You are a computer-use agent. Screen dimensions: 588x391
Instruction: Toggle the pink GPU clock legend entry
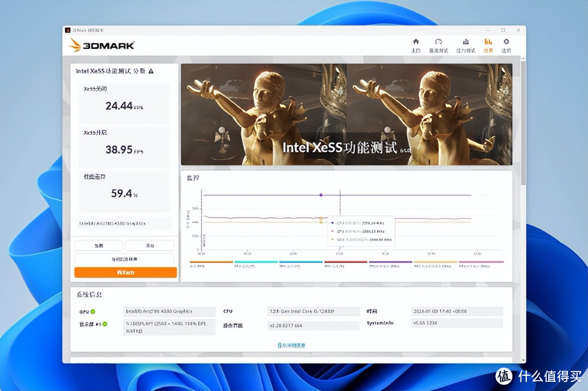coord(481,264)
